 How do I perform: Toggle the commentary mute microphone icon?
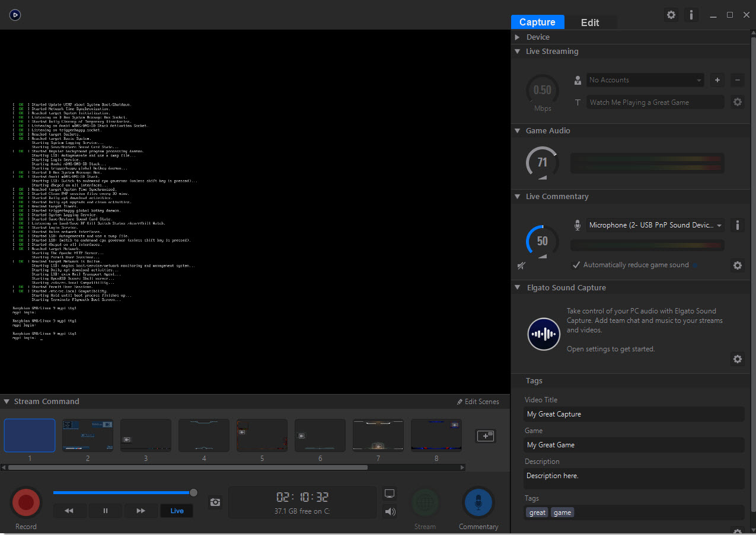pos(521,266)
